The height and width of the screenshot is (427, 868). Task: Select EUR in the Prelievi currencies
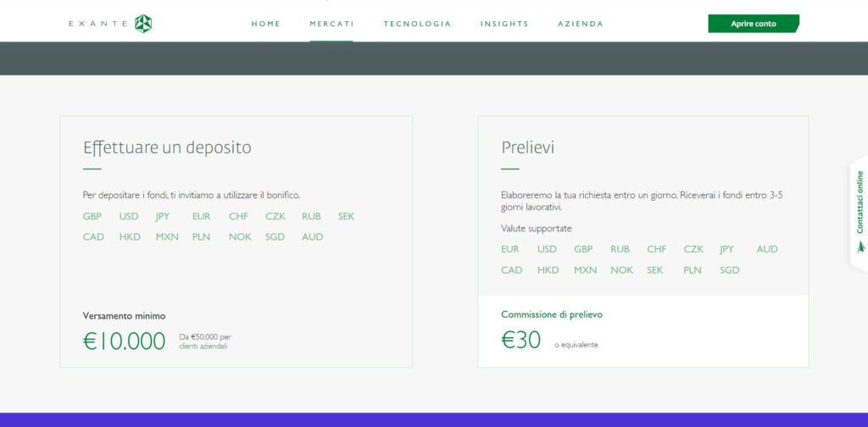point(510,249)
